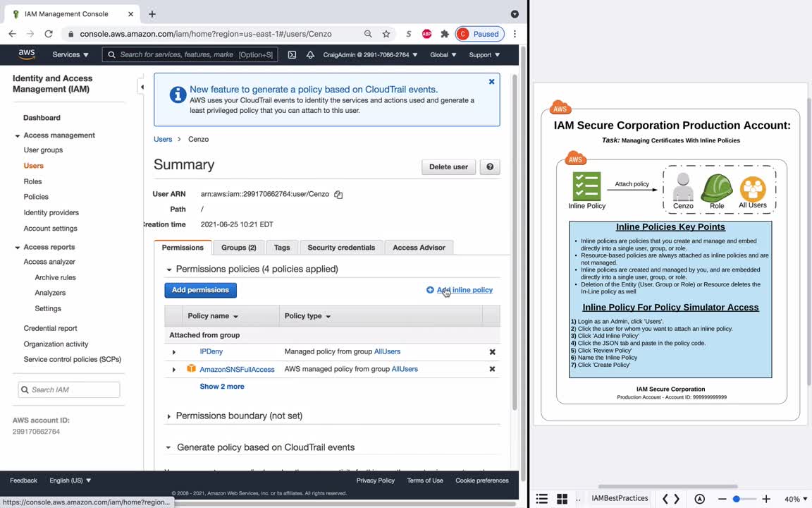Open Policies in IAM sidebar

click(x=36, y=197)
